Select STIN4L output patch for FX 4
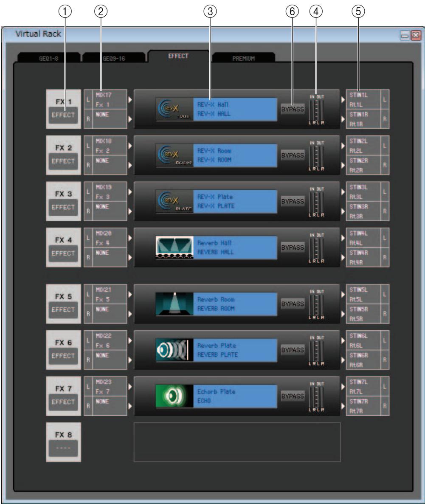This screenshot has width=425, height=504. click(x=363, y=238)
